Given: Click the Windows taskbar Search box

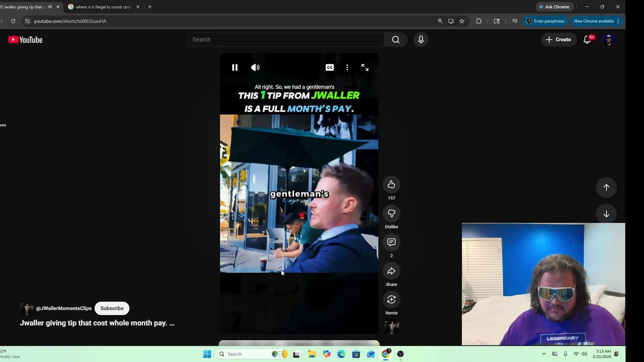Looking at the screenshot, I should coord(253,354).
